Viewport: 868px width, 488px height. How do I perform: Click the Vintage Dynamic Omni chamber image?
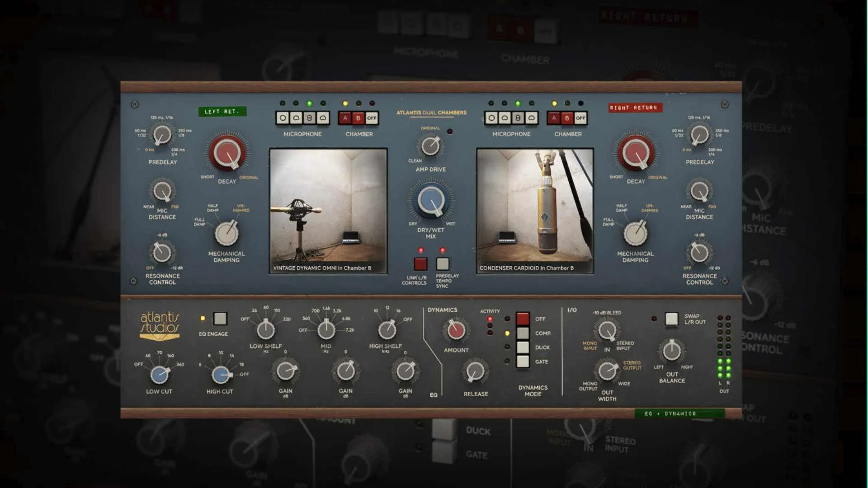point(328,211)
